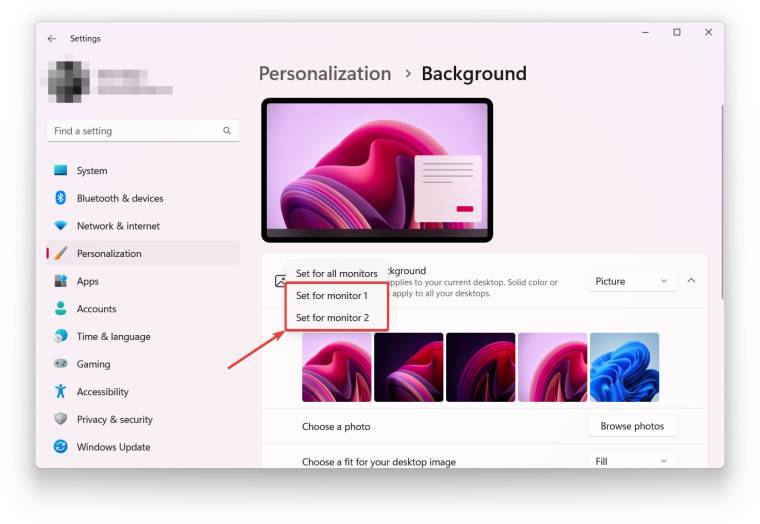The height and width of the screenshot is (524, 760).
Task: Click the back arrow next to Settings
Action: click(52, 39)
